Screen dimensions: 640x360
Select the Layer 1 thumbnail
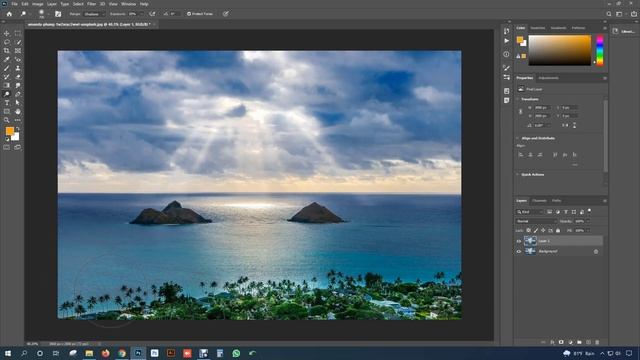(x=530, y=241)
